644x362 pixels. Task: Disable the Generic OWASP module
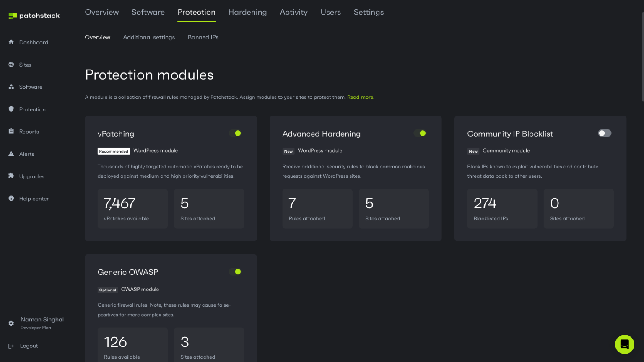[x=236, y=271]
